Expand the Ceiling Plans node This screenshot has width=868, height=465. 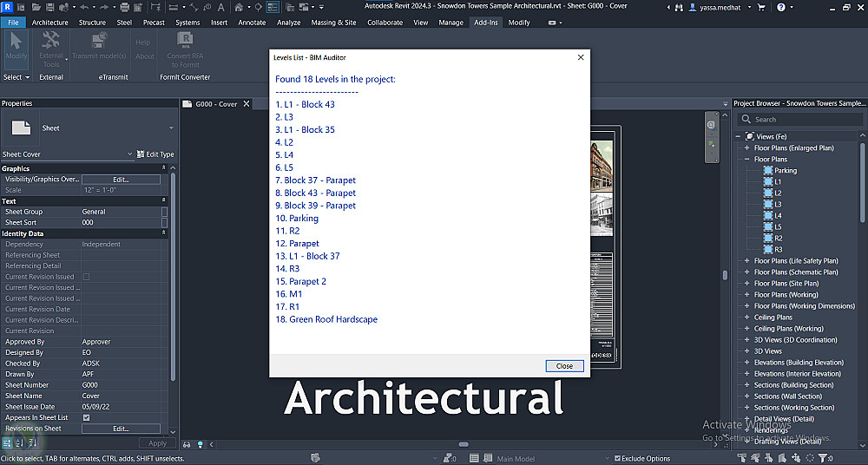(746, 318)
